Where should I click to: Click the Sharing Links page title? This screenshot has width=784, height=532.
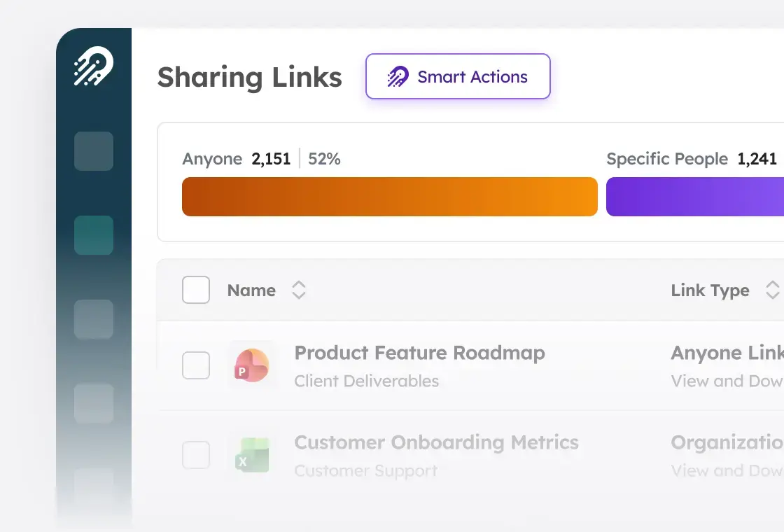pos(249,77)
